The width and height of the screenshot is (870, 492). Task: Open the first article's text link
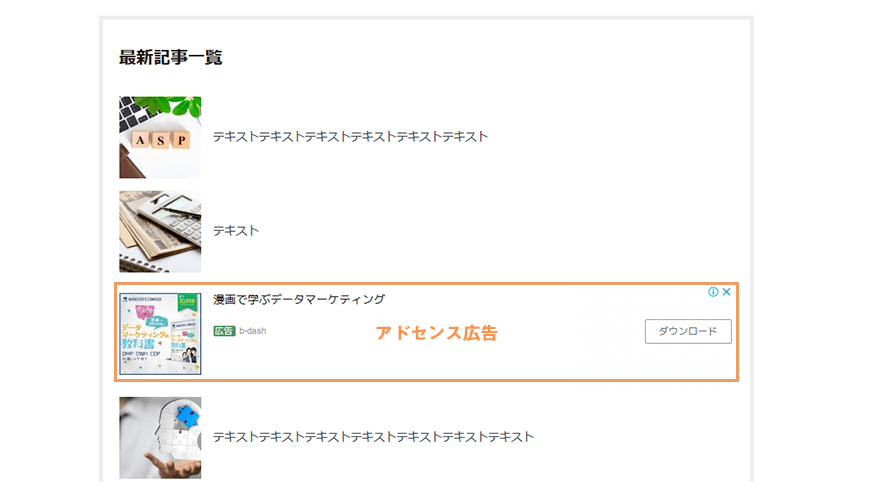tap(350, 136)
